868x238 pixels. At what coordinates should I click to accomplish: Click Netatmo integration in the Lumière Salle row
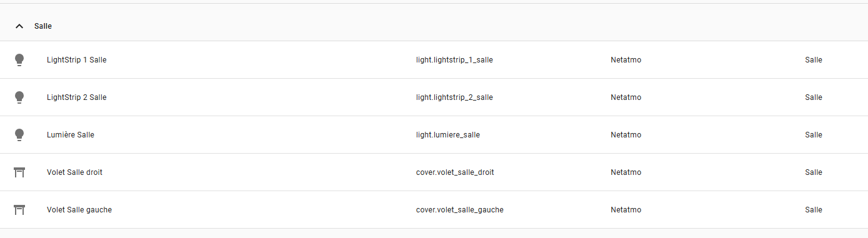pos(626,135)
